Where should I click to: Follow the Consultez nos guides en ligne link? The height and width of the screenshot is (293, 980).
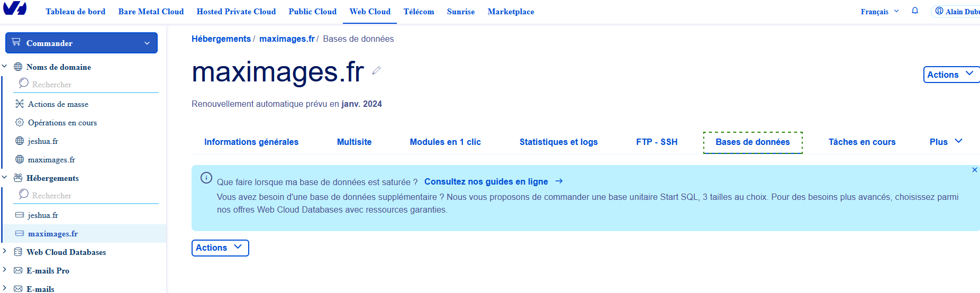(486, 181)
